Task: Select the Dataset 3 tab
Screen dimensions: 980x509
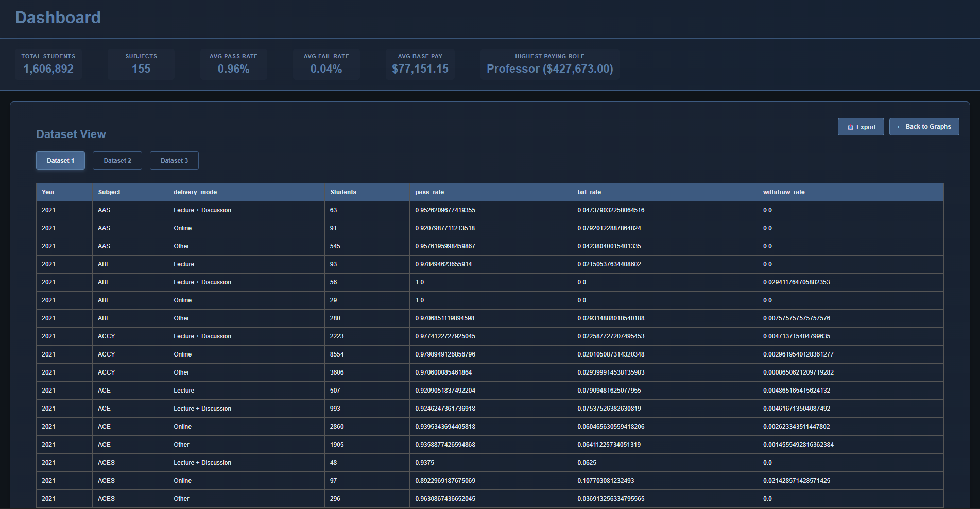Action: click(174, 161)
